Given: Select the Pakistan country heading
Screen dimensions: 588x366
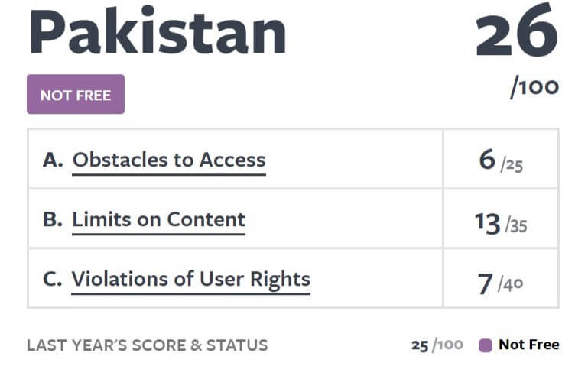Looking at the screenshot, I should pyautogui.click(x=157, y=34).
